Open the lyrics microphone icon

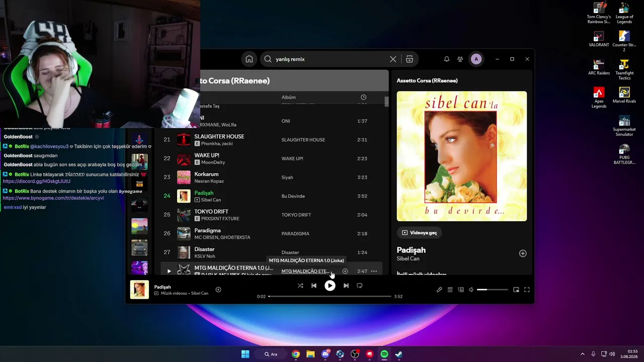439,290
